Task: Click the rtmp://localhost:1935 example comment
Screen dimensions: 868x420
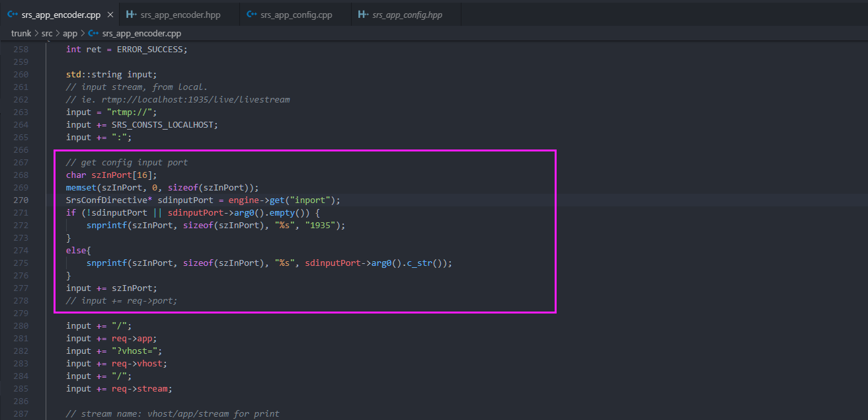Action: pos(178,100)
